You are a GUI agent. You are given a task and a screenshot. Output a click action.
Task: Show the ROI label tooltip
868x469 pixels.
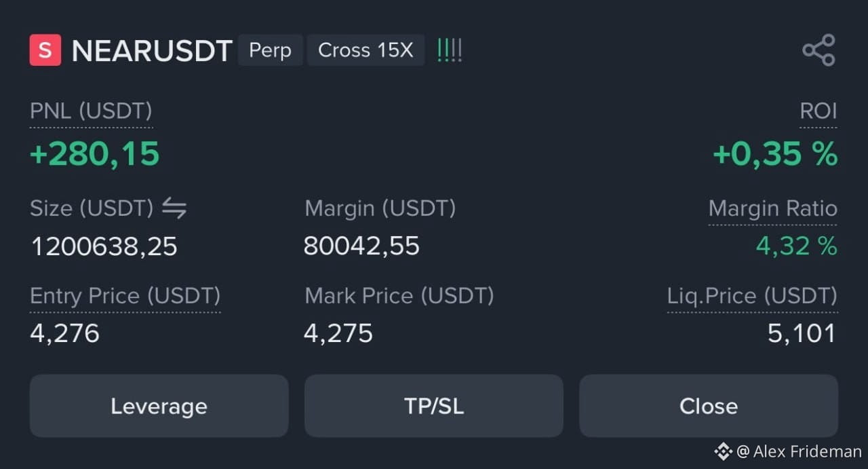pos(818,111)
